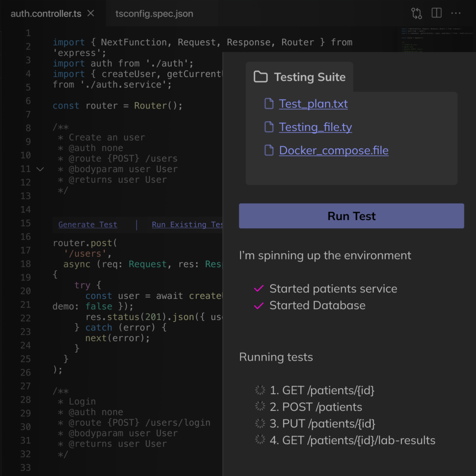476x476 pixels.
Task: Click the Testing Suite folder icon
Action: [x=260, y=77]
